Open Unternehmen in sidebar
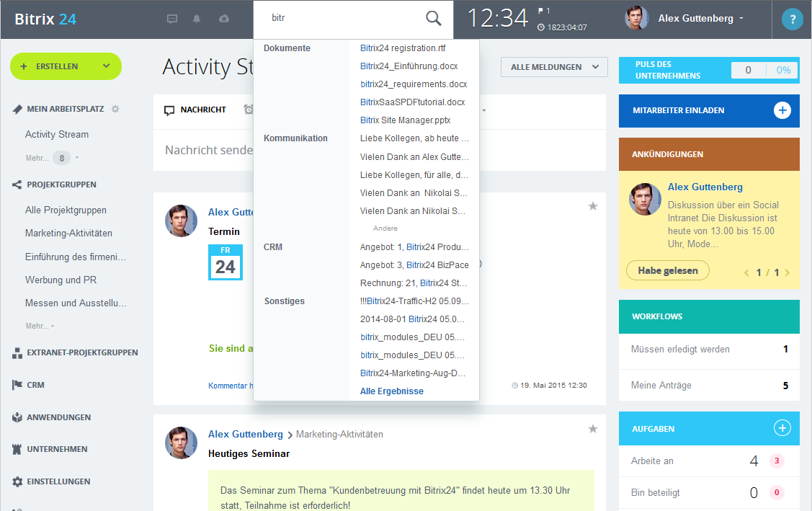Image resolution: width=812 pixels, height=511 pixels. (x=57, y=449)
